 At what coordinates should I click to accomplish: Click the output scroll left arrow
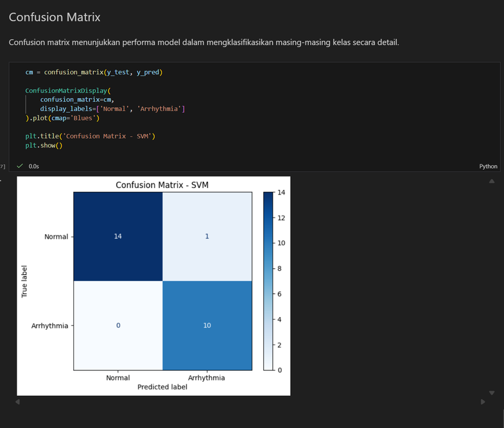click(x=17, y=402)
